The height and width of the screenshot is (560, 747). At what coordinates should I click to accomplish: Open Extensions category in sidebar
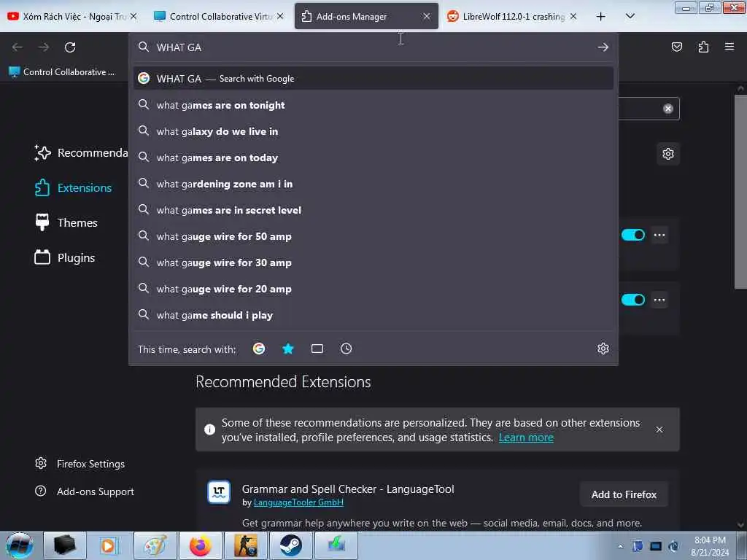click(74, 187)
